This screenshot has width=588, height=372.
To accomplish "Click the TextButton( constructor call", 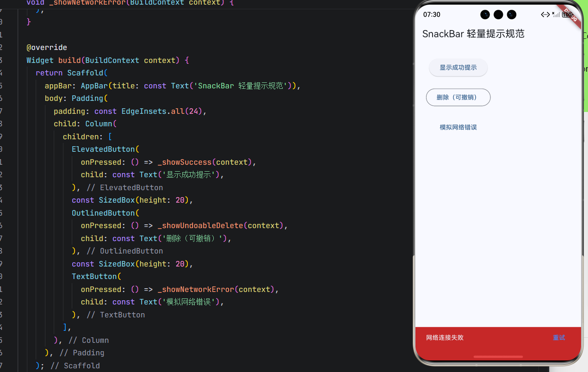I will pos(96,277).
